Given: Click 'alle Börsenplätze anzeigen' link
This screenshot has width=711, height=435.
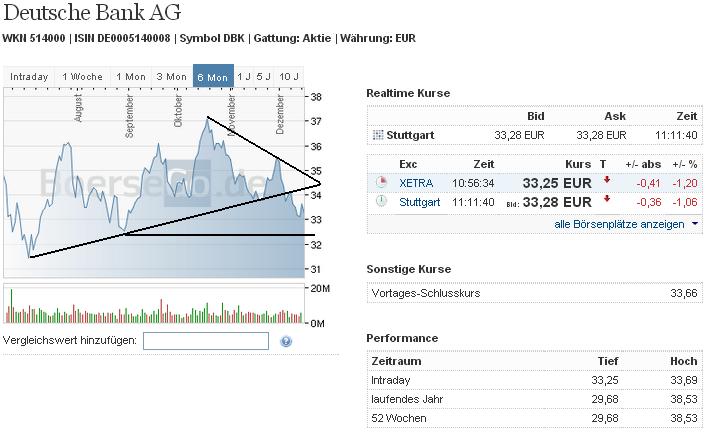Looking at the screenshot, I should pyautogui.click(x=619, y=224).
